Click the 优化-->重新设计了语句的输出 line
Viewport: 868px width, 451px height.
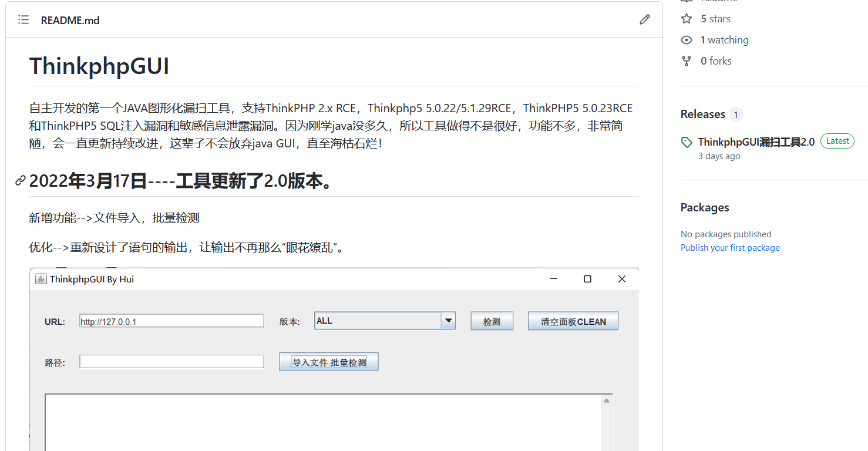tap(186, 247)
